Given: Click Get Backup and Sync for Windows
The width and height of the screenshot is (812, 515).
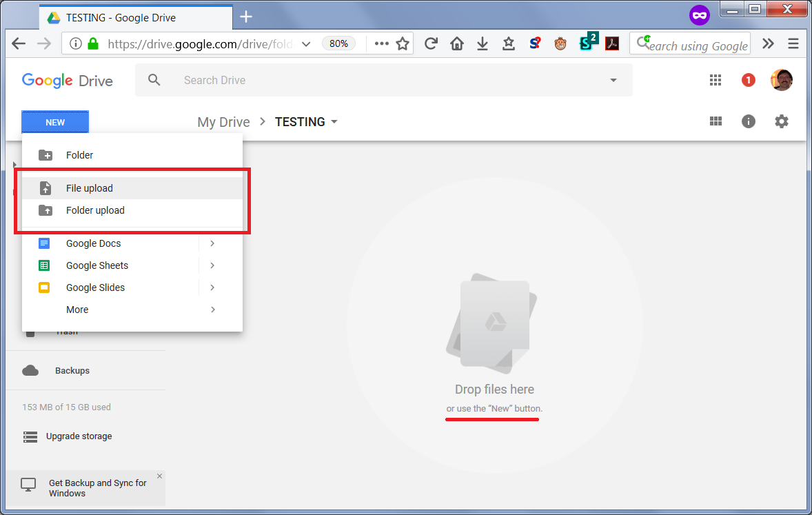Looking at the screenshot, I should point(97,488).
